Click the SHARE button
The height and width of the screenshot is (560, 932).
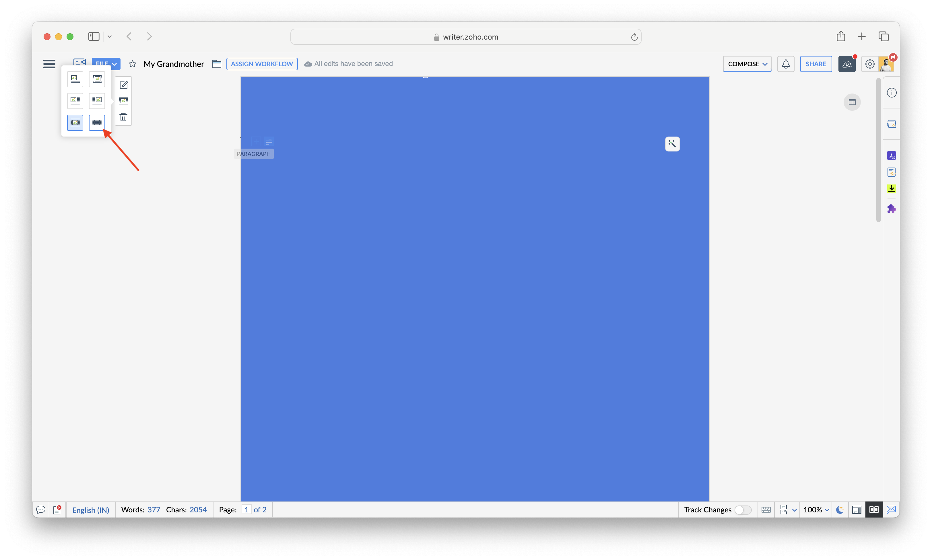click(x=816, y=64)
